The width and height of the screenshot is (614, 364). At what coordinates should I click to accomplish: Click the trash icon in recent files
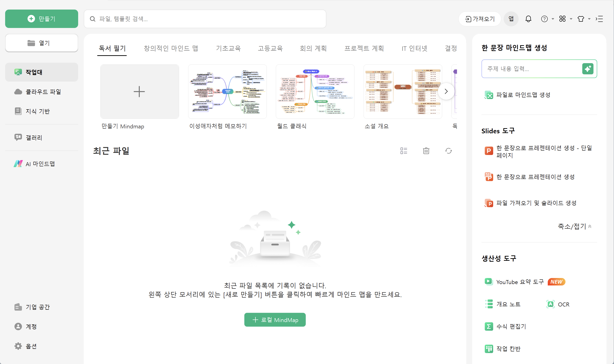pyautogui.click(x=426, y=151)
